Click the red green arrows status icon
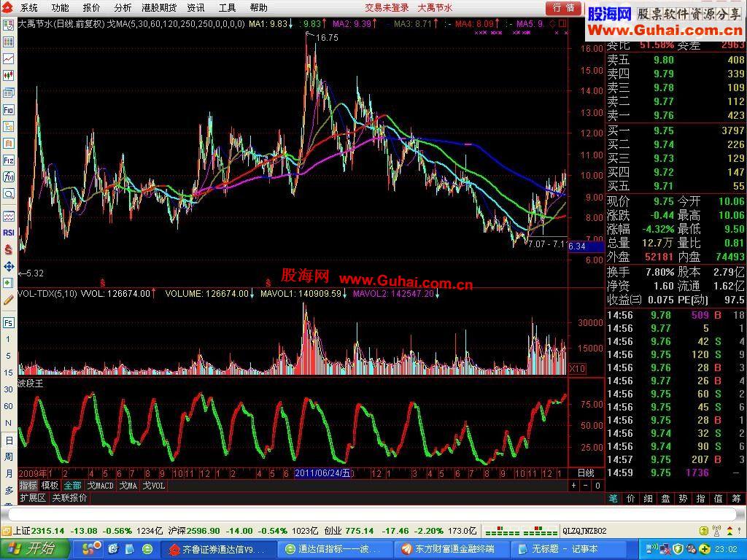This screenshot has height=560, width=747. (x=730, y=531)
